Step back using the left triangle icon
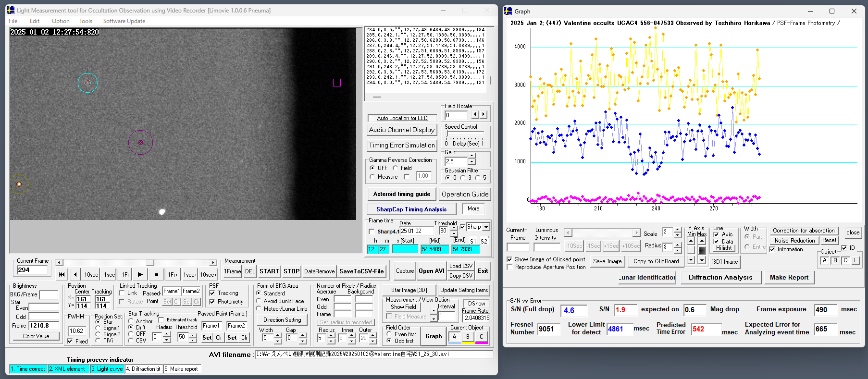Image resolution: width=868 pixels, height=379 pixels. (75, 275)
